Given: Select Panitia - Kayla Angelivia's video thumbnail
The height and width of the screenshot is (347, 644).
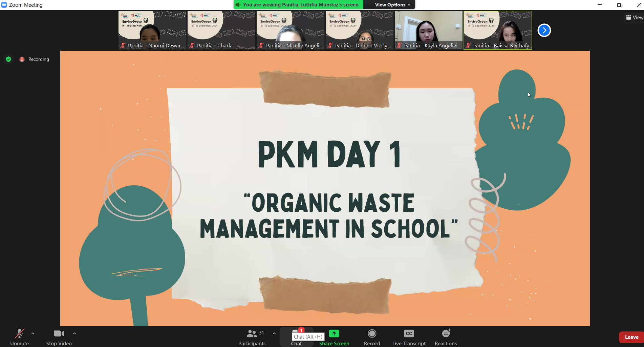Looking at the screenshot, I should pyautogui.click(x=428, y=30).
